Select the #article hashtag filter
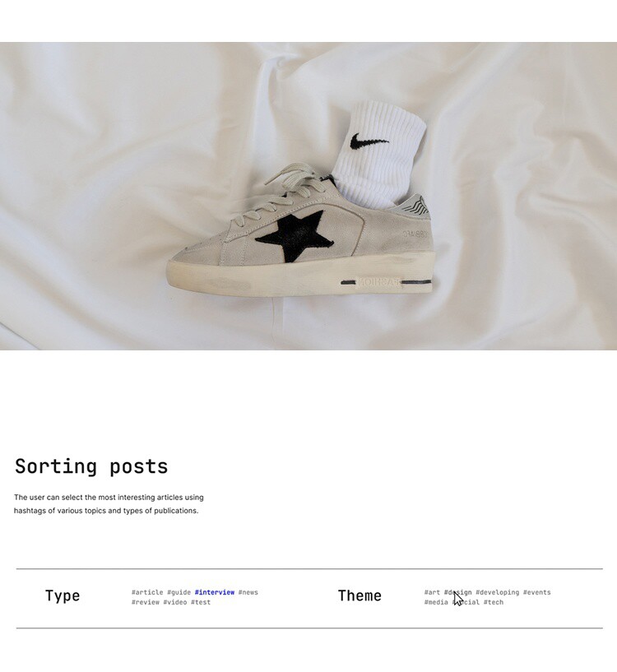This screenshot has height=672, width=617. coord(147,592)
